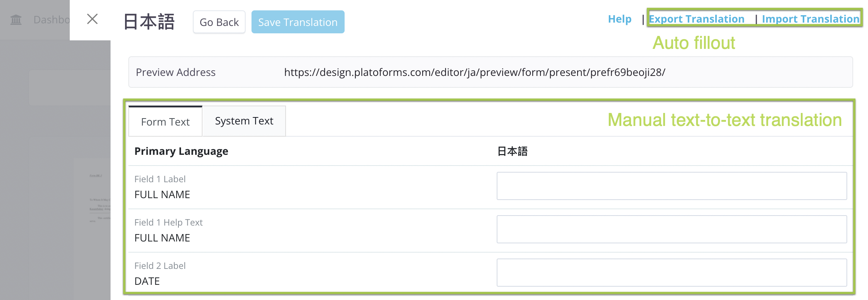Click the DATE source text under Field 2 Label
The width and height of the screenshot is (868, 300).
click(x=147, y=281)
